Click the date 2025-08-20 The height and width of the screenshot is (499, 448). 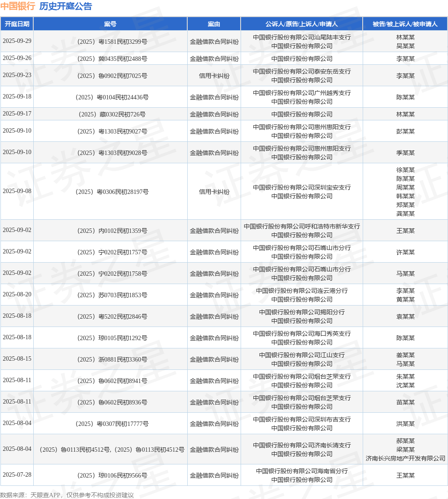17,295
